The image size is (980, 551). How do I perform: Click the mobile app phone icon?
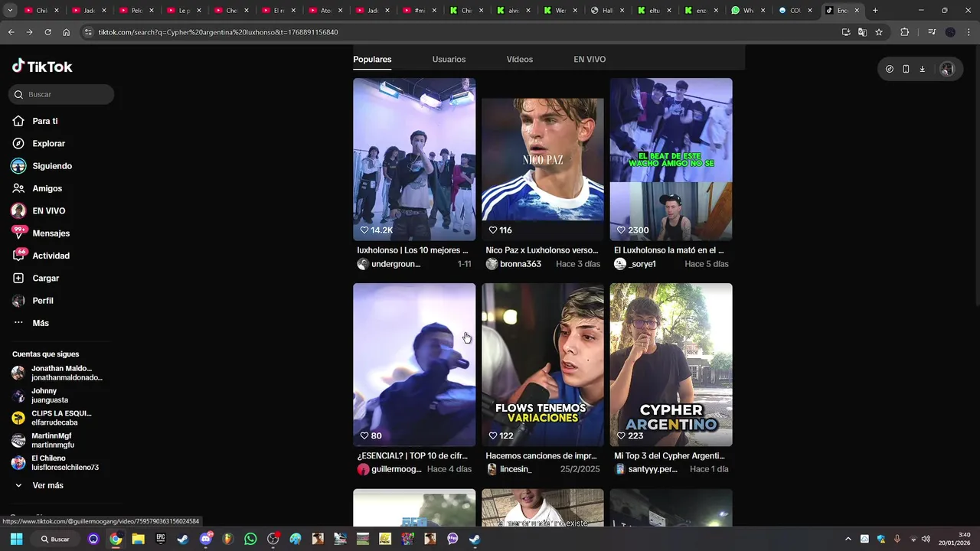(x=906, y=69)
